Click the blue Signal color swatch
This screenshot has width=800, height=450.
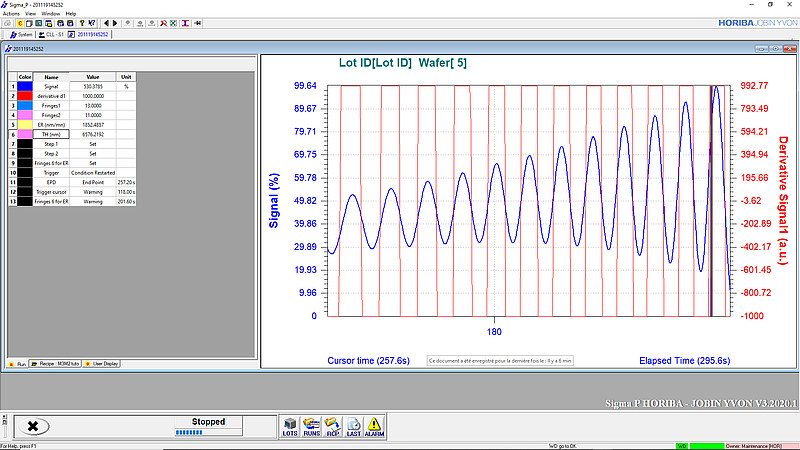click(25, 87)
